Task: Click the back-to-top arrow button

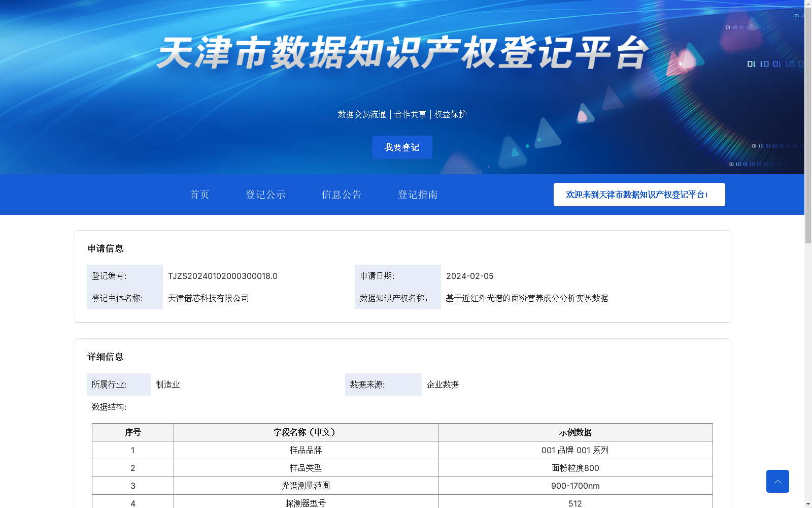Action: click(777, 481)
